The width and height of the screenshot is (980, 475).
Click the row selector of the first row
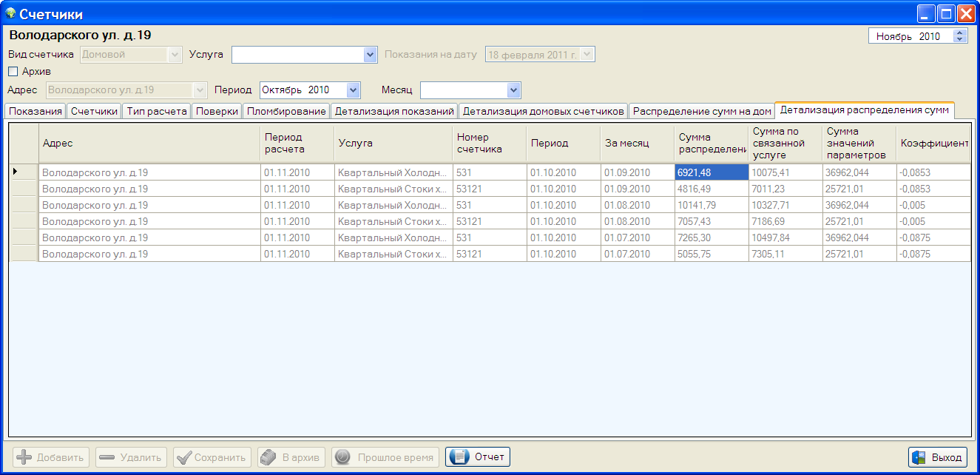click(24, 172)
